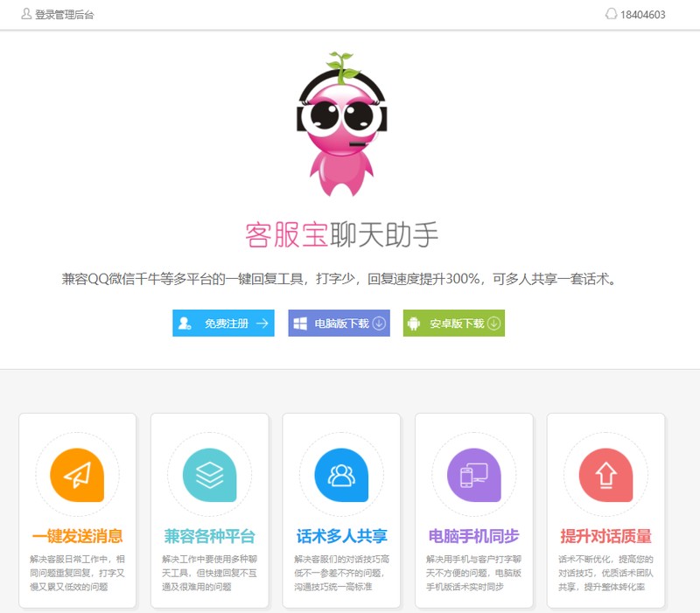This screenshot has width=700, height=613.
Task: Click the user icon inside 免费注册 button
Action: [x=185, y=323]
